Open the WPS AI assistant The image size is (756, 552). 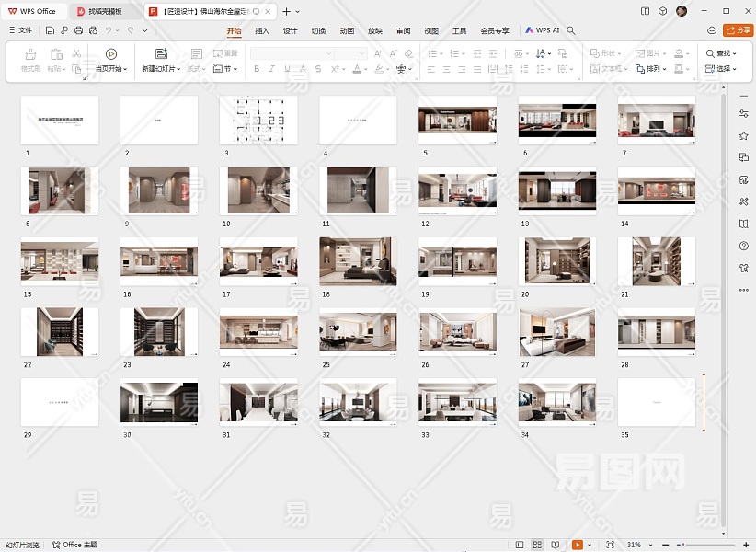[543, 30]
